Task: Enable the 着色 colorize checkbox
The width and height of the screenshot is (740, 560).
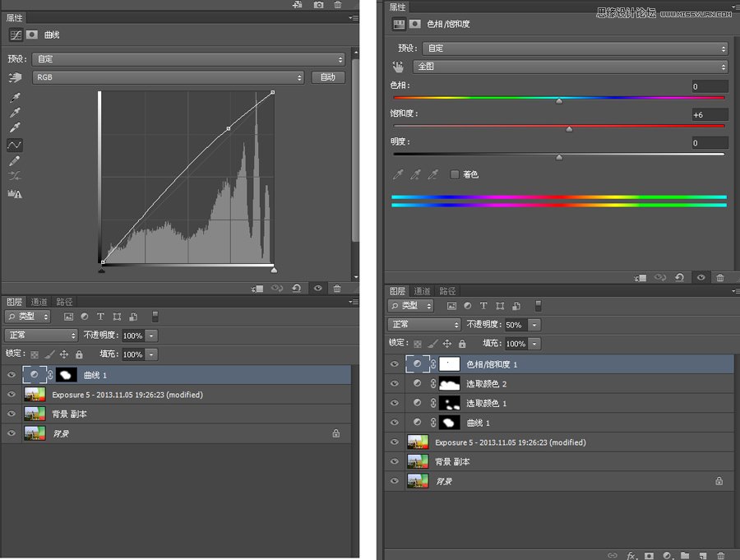Action: tap(455, 174)
